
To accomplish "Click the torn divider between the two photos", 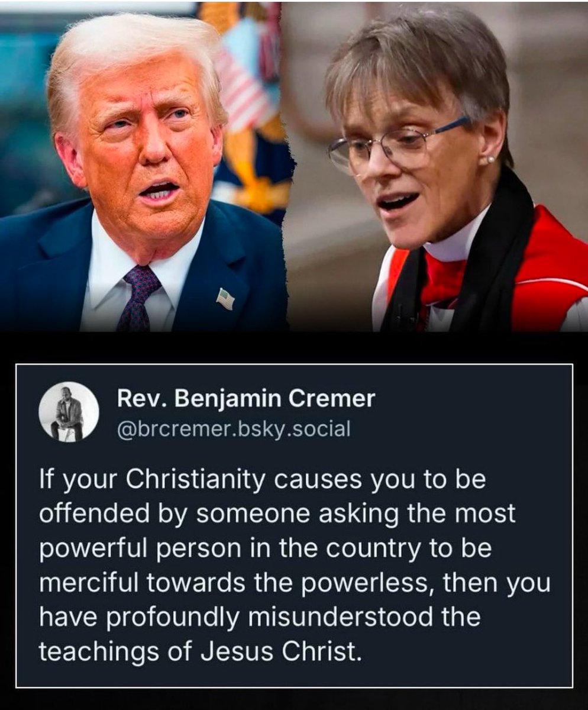I will click(x=289, y=166).
